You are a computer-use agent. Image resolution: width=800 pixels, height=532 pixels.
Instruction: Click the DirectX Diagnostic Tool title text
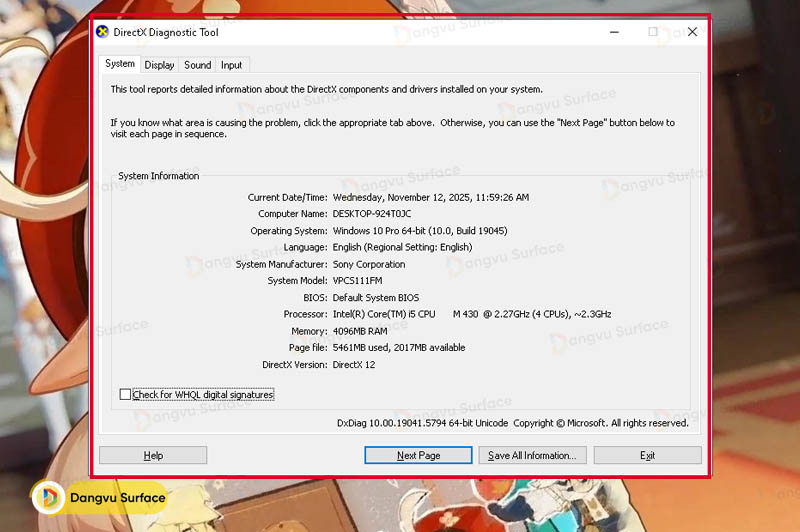(168, 32)
